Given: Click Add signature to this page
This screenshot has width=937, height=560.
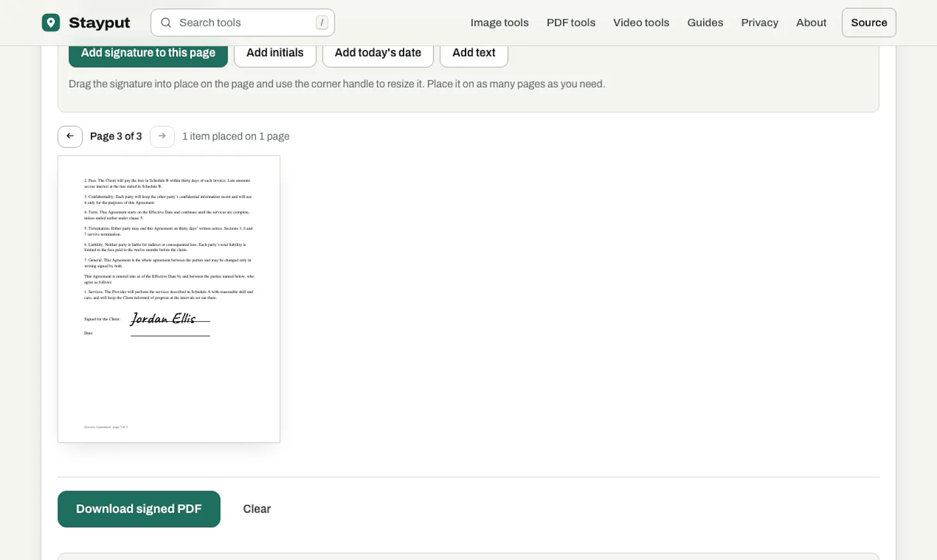Looking at the screenshot, I should pos(148,54).
